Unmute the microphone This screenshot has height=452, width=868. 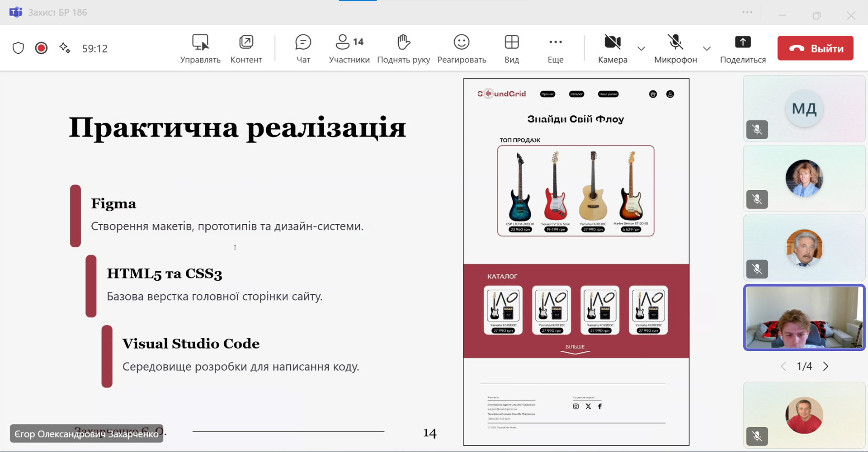tap(675, 48)
